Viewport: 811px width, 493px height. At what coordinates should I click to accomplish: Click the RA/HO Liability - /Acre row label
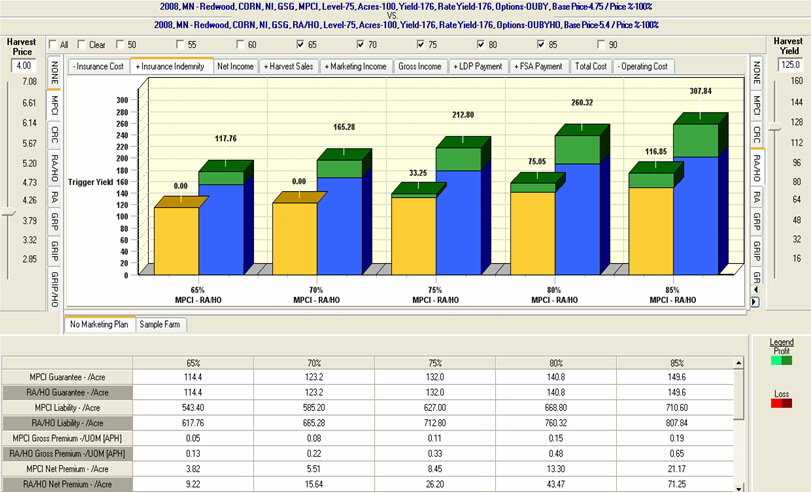click(68, 423)
